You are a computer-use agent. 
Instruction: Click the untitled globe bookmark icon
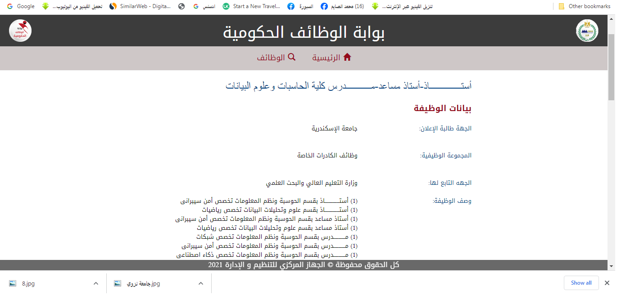tap(181, 6)
